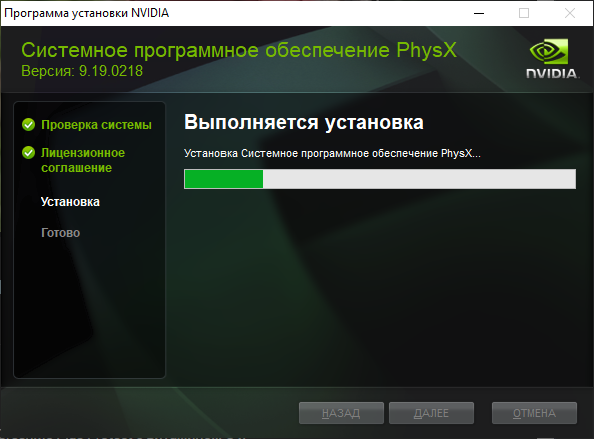This screenshot has width=594, height=439.
Task: Click the Версия: 9.19.0218 text
Action: 82,71
